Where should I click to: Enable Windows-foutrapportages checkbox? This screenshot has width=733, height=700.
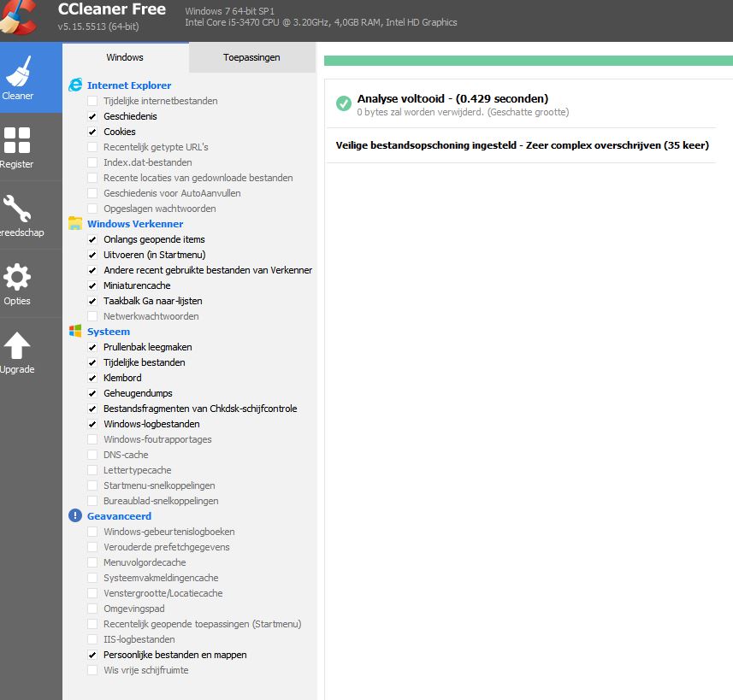(92, 439)
